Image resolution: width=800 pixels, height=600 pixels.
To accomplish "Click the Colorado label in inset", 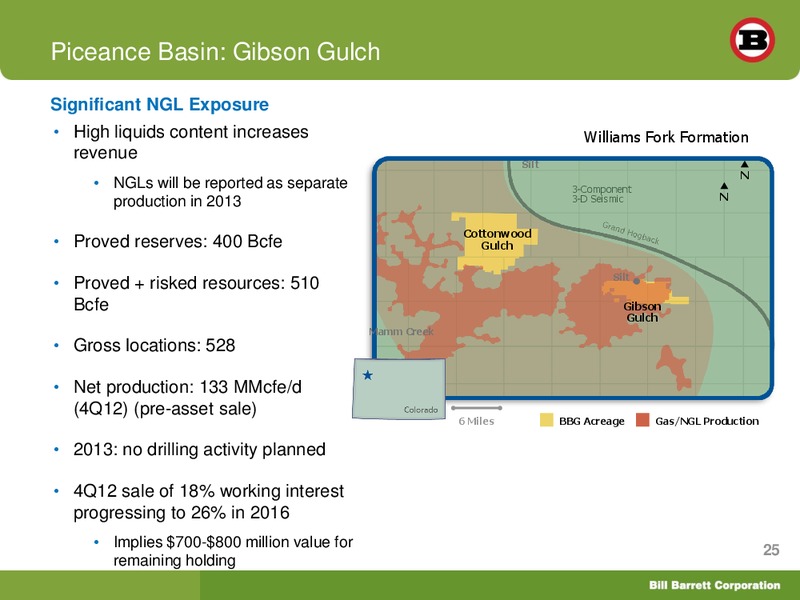I will [421, 410].
